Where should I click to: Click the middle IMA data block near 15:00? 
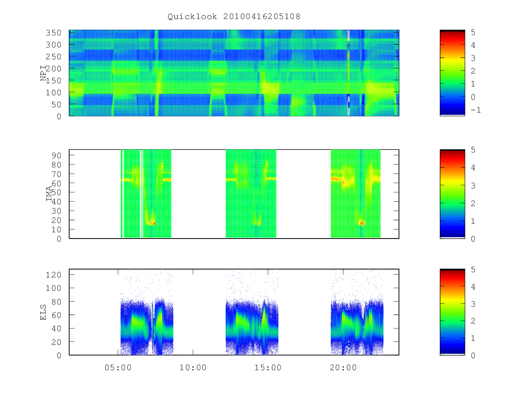click(251, 194)
